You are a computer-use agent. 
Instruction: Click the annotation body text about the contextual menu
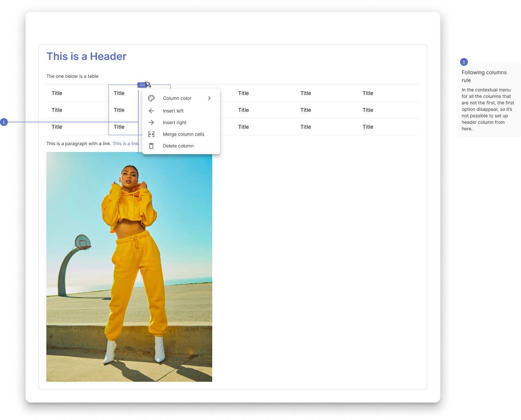pyautogui.click(x=488, y=109)
